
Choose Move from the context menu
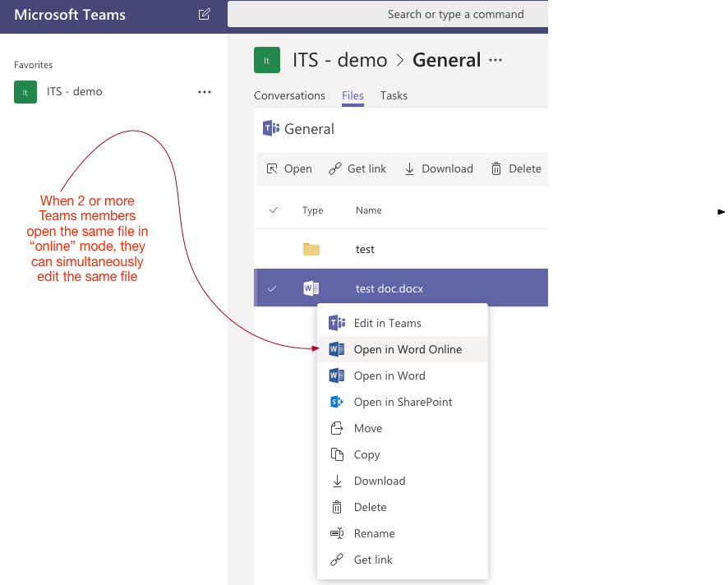403,428
